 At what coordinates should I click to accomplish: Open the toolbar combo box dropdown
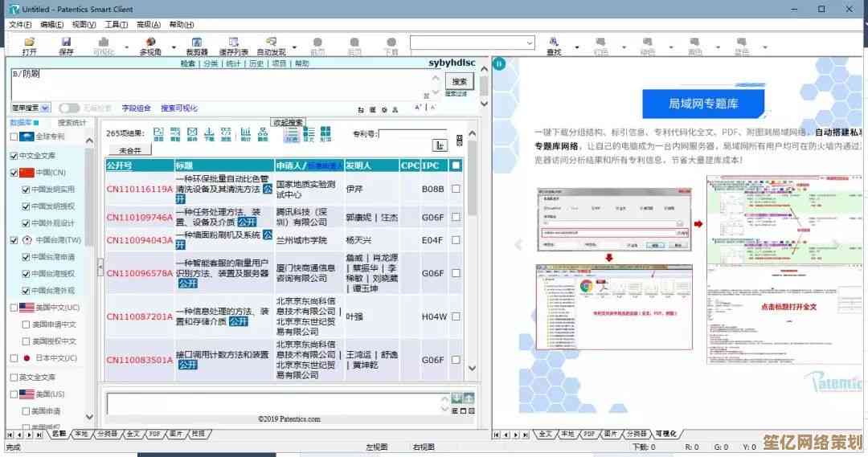point(529,43)
